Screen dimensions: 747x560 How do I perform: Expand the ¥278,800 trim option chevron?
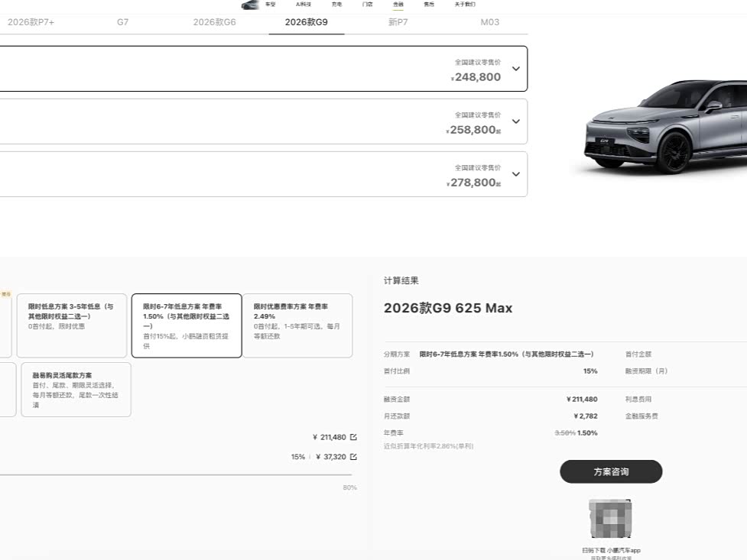(x=515, y=174)
